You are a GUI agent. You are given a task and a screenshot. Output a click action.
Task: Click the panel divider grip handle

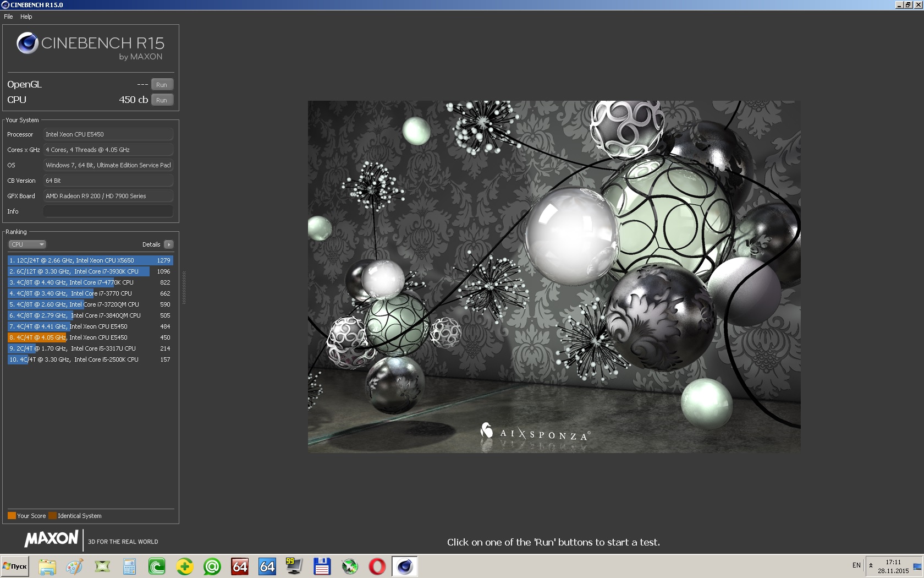point(184,287)
